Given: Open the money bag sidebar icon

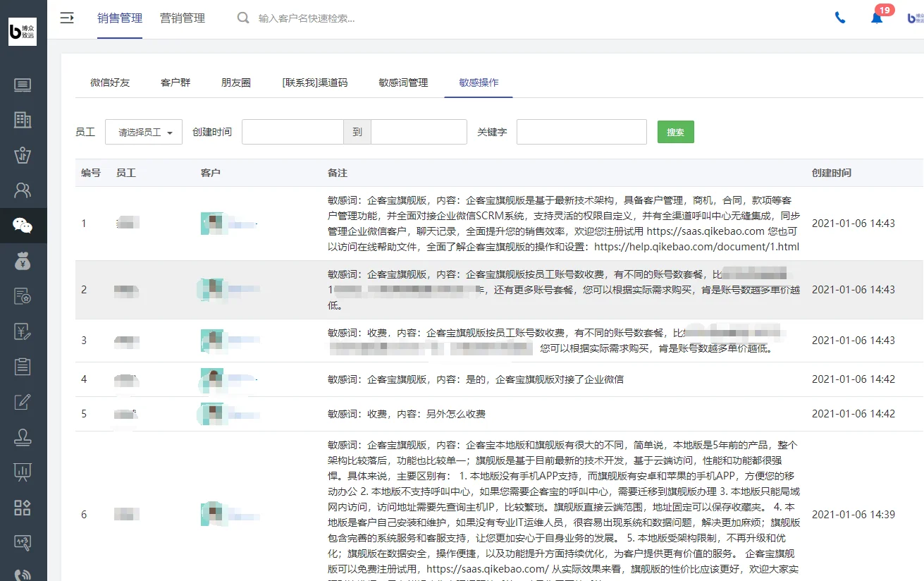Looking at the screenshot, I should click(23, 261).
